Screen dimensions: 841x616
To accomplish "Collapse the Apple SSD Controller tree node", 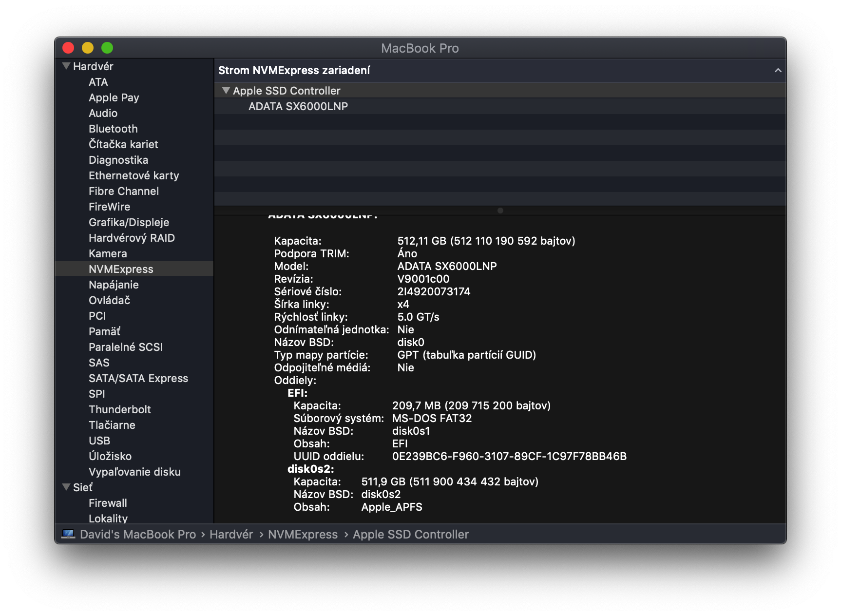I will 226,90.
